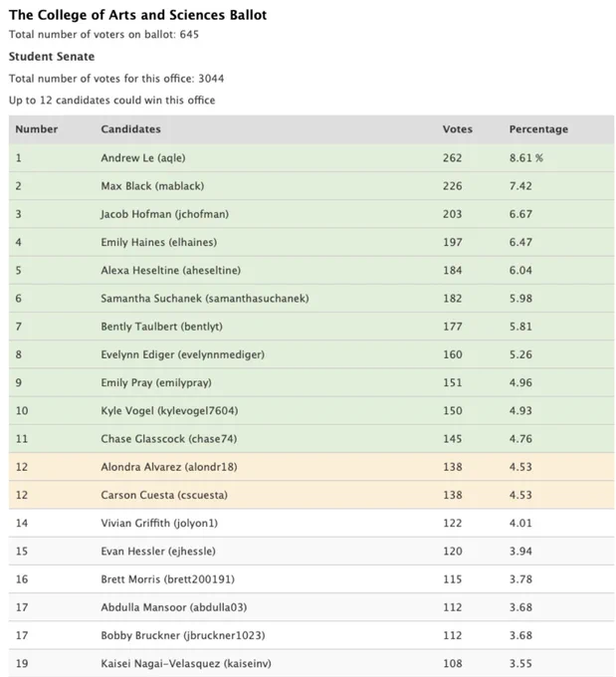Image resolution: width=616 pixels, height=677 pixels.
Task: Click the Student Senate heading
Action: (x=52, y=57)
